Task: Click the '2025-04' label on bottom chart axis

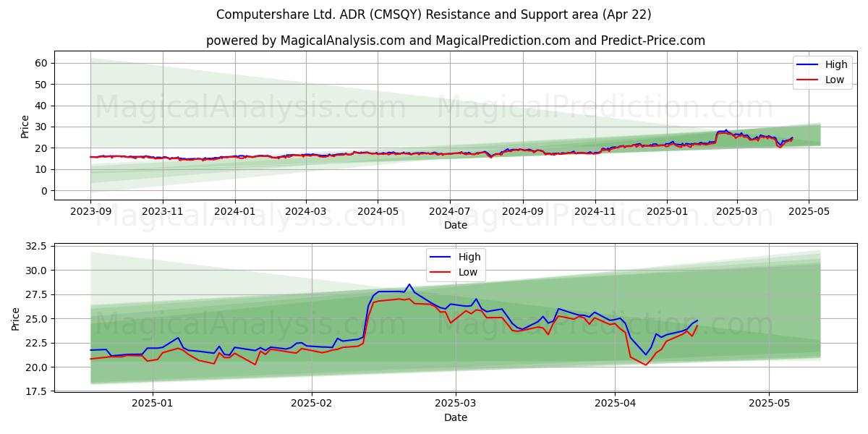Action: pyautogui.click(x=615, y=403)
